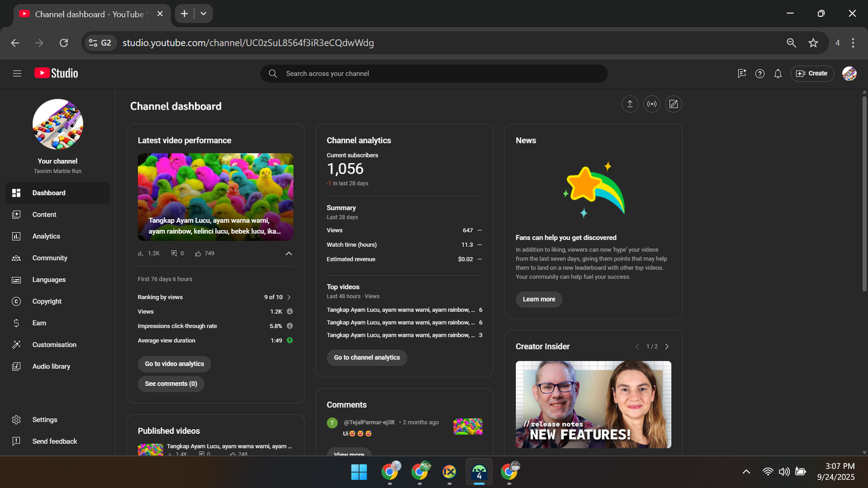Click the Search across your channel field
This screenshot has width=868, height=488.
[x=434, y=74]
